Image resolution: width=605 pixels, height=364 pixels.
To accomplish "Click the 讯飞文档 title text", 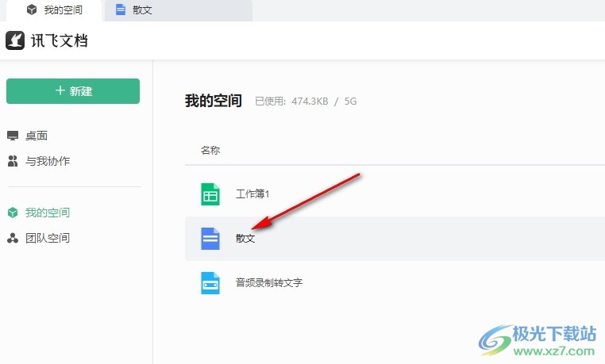I will [x=60, y=40].
